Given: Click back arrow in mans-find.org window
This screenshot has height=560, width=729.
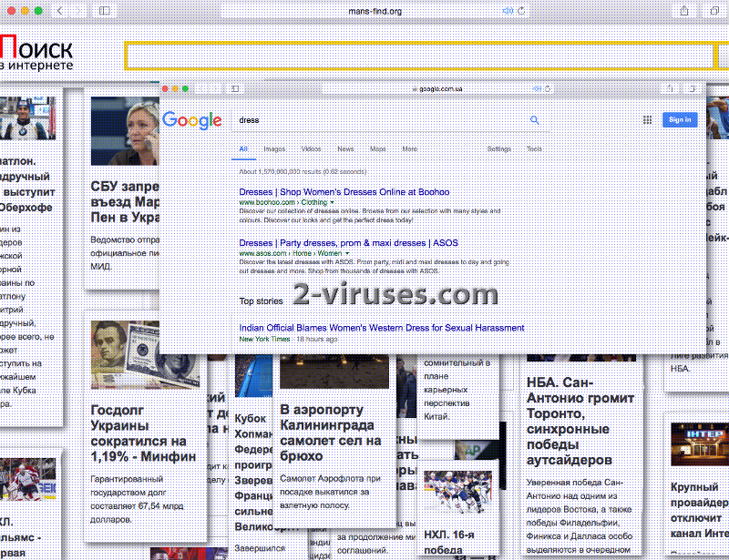Looking at the screenshot, I should tap(60, 11).
